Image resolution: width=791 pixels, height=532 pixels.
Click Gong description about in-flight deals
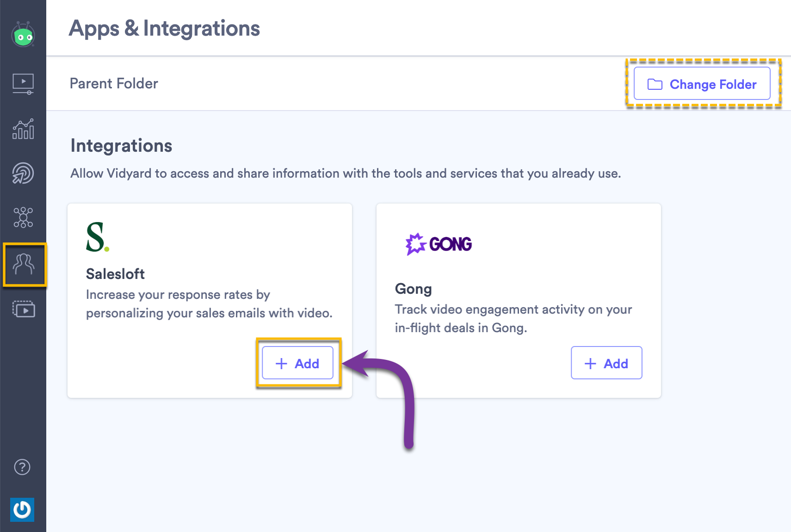513,319
